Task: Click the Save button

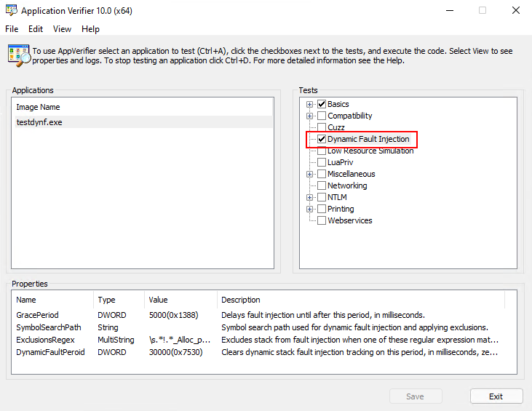Action: [x=416, y=396]
